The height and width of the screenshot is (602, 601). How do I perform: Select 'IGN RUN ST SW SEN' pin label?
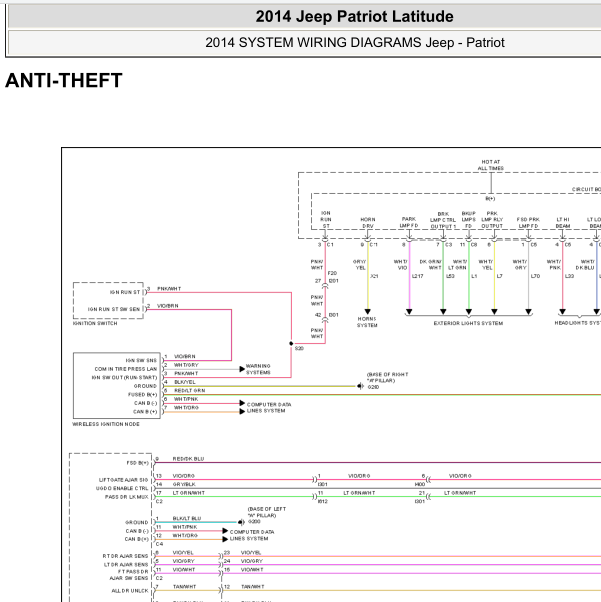pos(114,309)
